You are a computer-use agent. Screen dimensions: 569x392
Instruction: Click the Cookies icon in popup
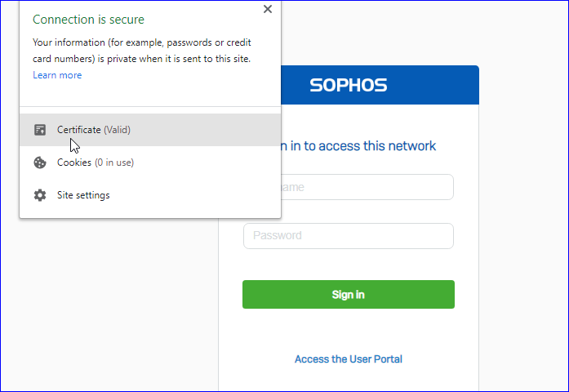click(x=40, y=163)
